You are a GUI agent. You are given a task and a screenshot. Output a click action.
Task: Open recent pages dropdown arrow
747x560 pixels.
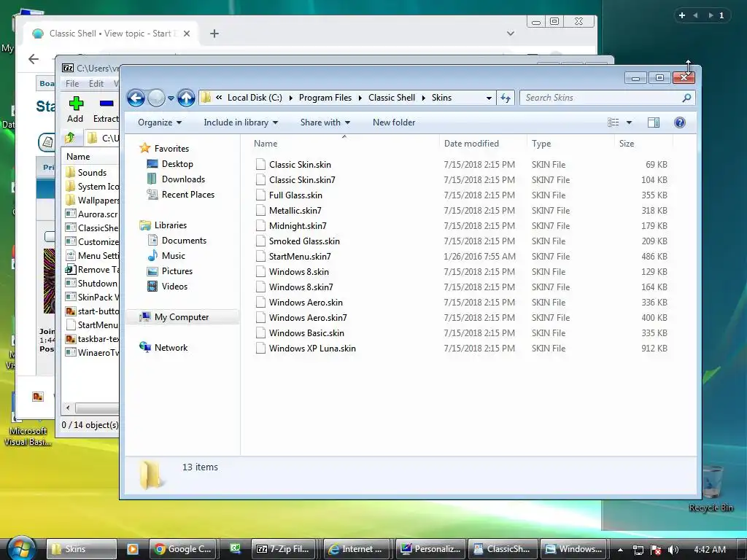click(x=171, y=98)
